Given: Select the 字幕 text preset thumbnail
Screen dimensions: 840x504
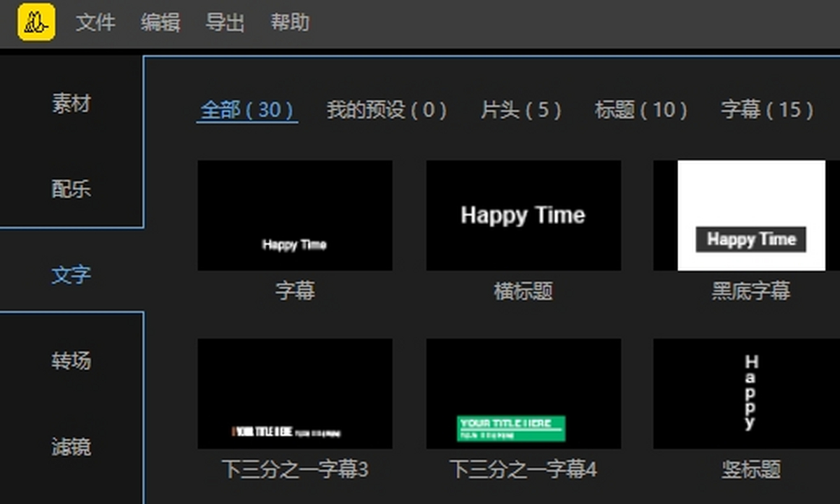Looking at the screenshot, I should coord(295,216).
